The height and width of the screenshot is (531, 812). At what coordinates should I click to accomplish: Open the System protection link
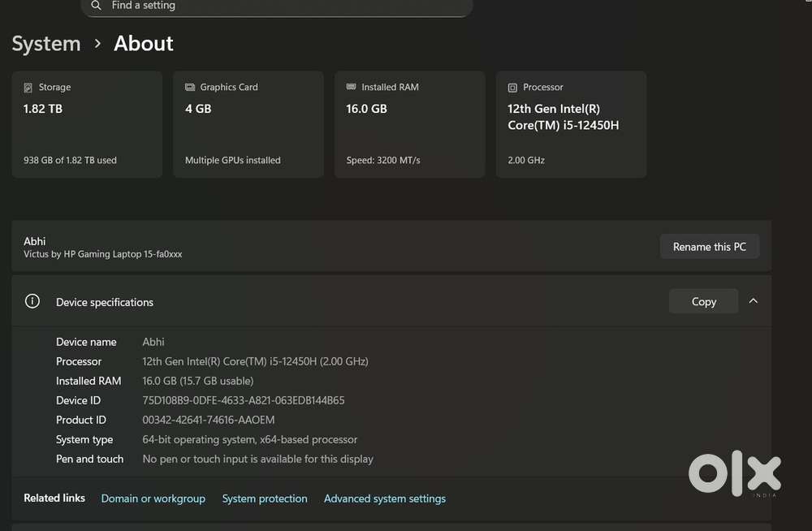tap(265, 498)
